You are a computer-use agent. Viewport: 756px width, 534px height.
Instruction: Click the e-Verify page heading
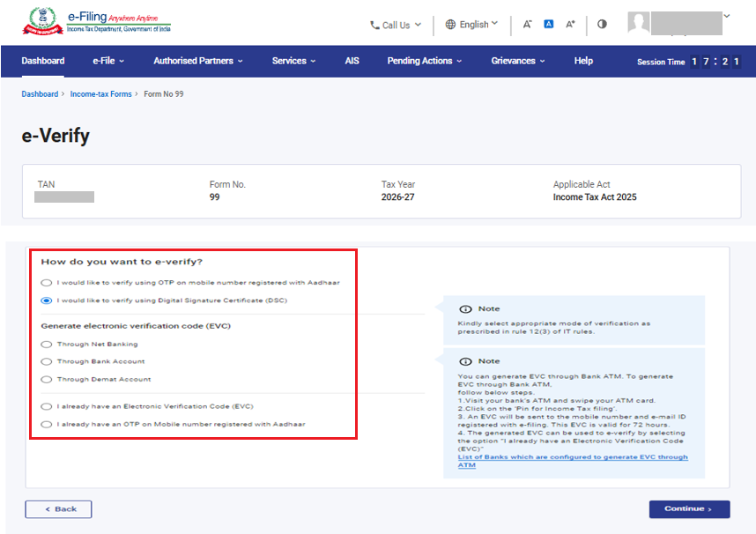click(56, 136)
